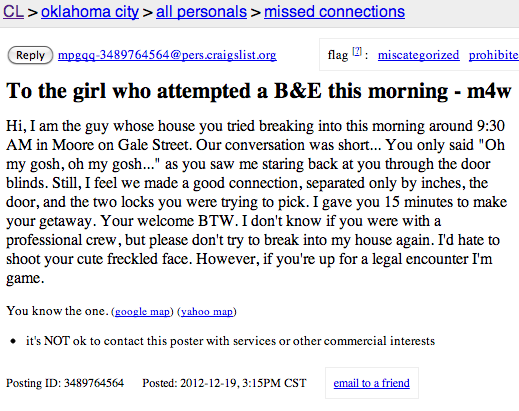This screenshot has width=519, height=411.
Task: Open the missed connections category link
Action: coord(334,12)
